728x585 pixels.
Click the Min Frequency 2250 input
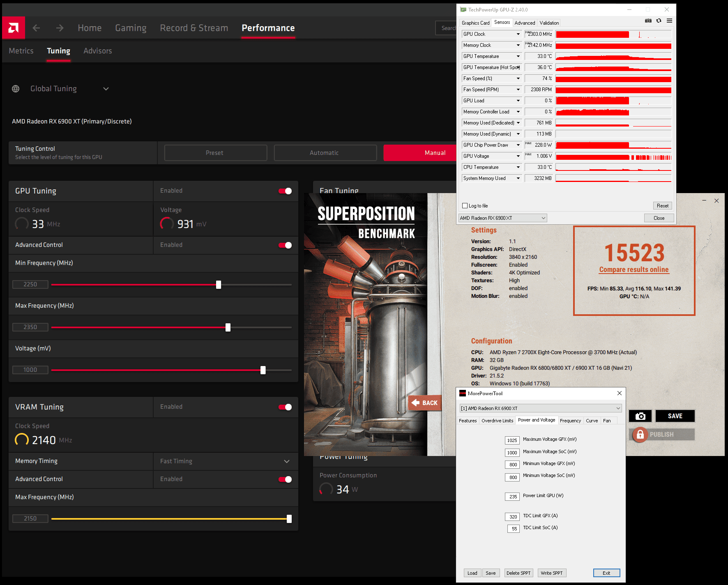pyautogui.click(x=30, y=284)
